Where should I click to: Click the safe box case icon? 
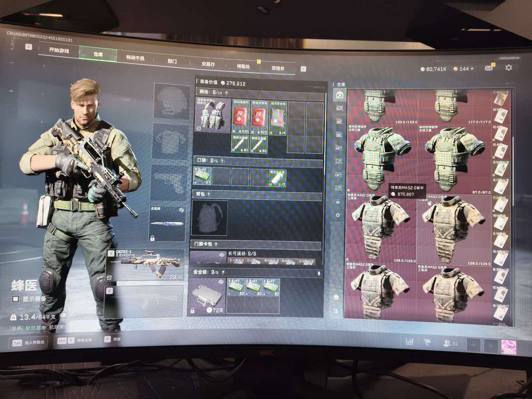(x=206, y=296)
